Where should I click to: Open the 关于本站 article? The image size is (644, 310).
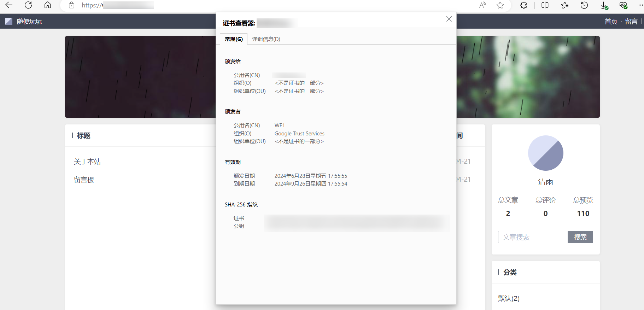[x=87, y=162]
